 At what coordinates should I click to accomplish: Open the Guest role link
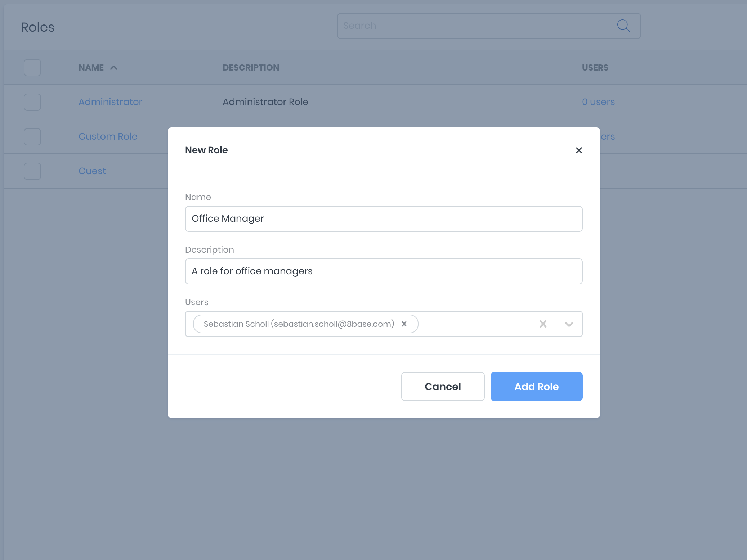(92, 171)
